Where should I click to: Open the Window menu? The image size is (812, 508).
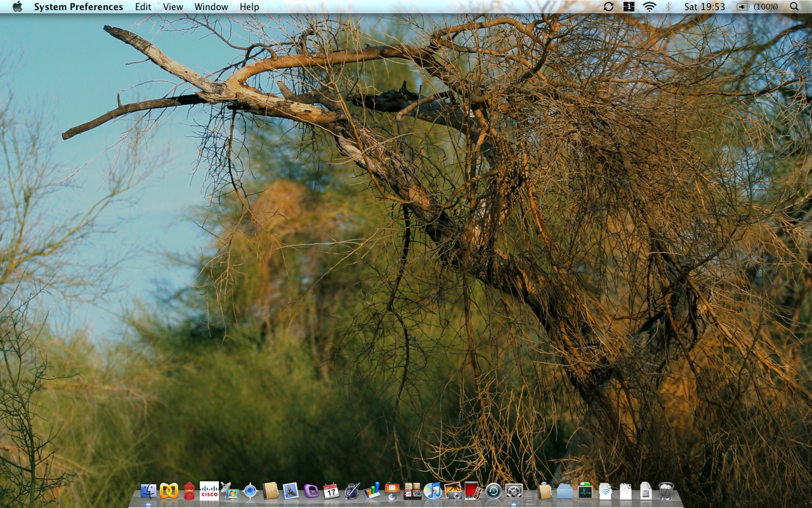(211, 7)
